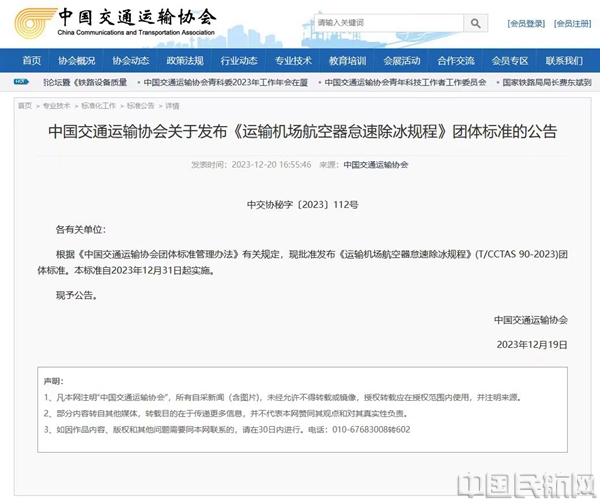Click the search magnifier icon button
The image size is (600, 501).
[475, 23]
